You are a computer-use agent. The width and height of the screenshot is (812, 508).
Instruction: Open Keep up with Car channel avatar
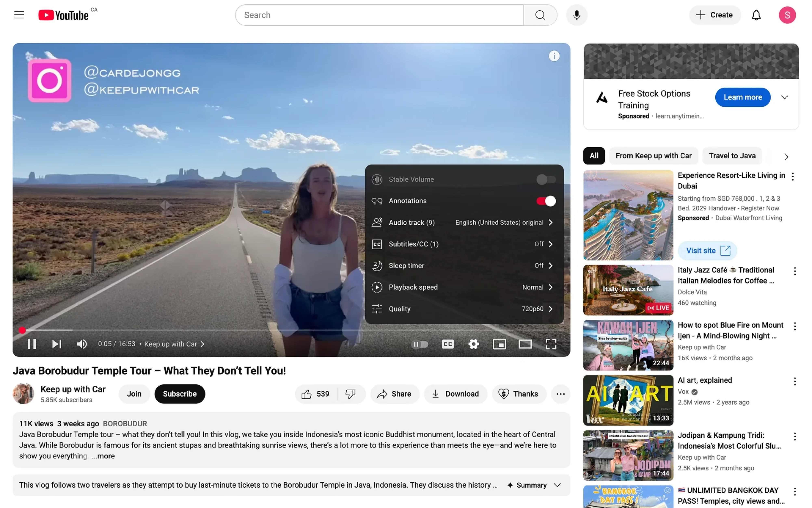click(x=24, y=393)
